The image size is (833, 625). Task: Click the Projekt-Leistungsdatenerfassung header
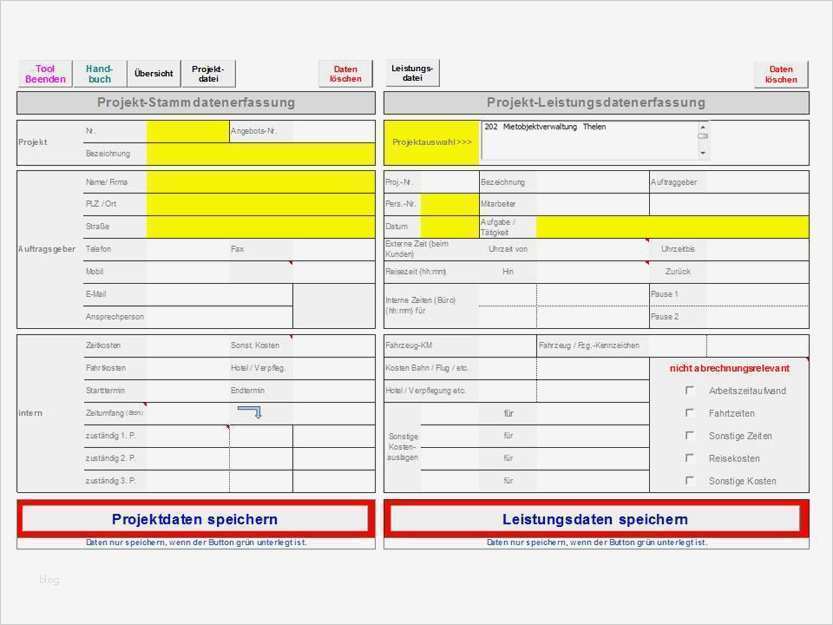tap(597, 102)
